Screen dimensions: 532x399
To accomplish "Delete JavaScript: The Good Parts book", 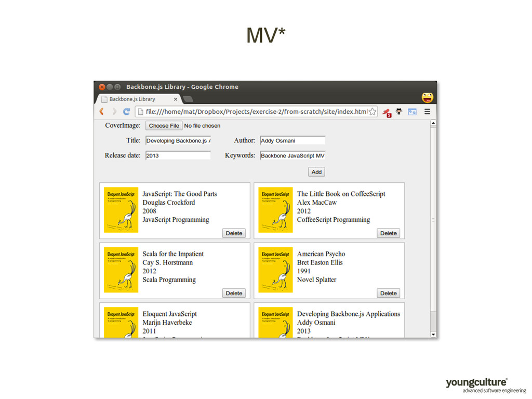I will [x=234, y=233].
